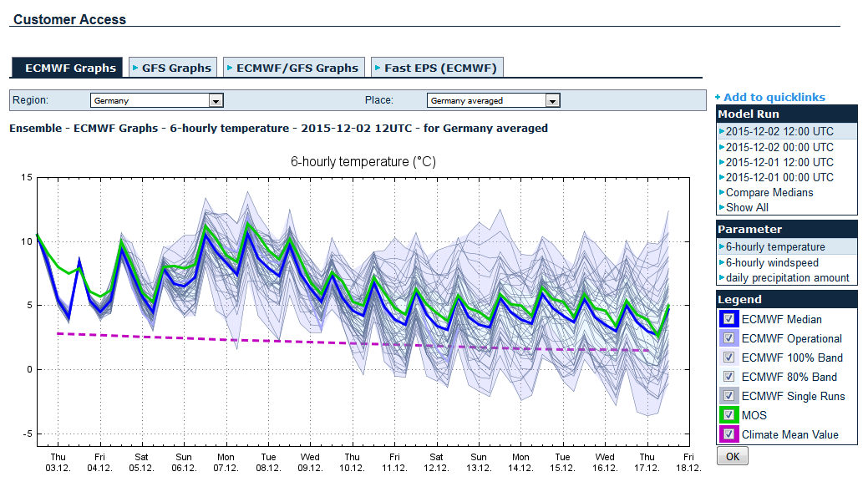Select the ECMWF Graphs tab
This screenshot has width=868, height=497.
[67, 68]
